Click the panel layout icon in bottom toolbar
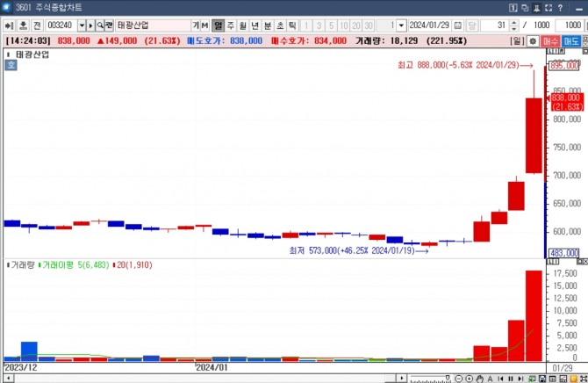 tap(552, 379)
